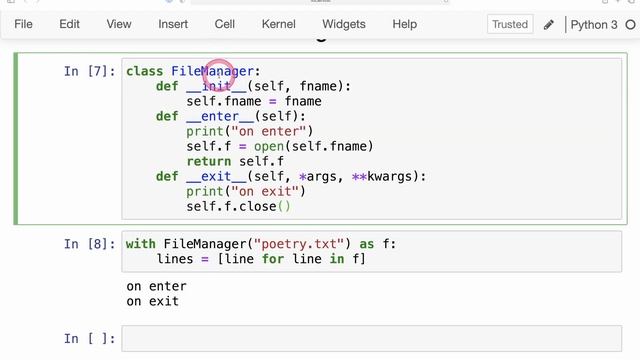640x360 pixels.
Task: Open the File menu
Action: (x=23, y=24)
